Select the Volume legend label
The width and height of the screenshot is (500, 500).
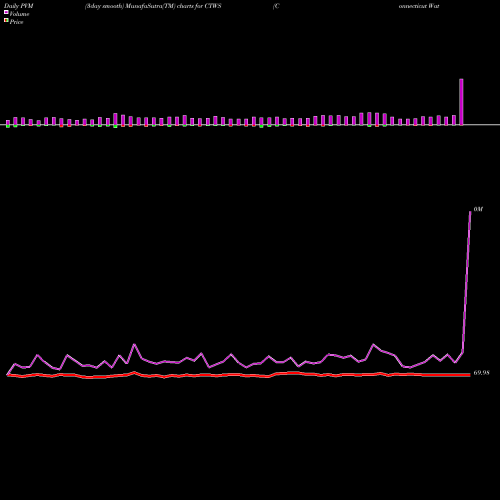(19, 14)
